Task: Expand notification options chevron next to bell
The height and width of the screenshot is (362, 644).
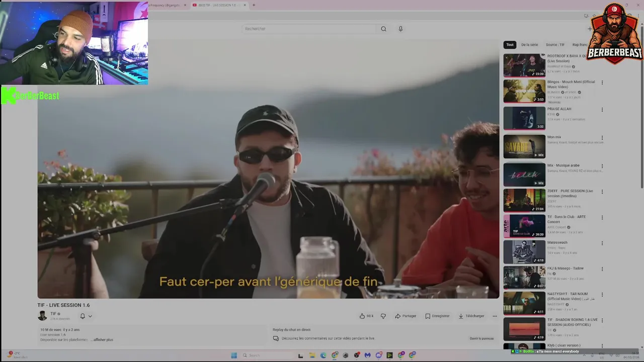Action: [x=90, y=316]
